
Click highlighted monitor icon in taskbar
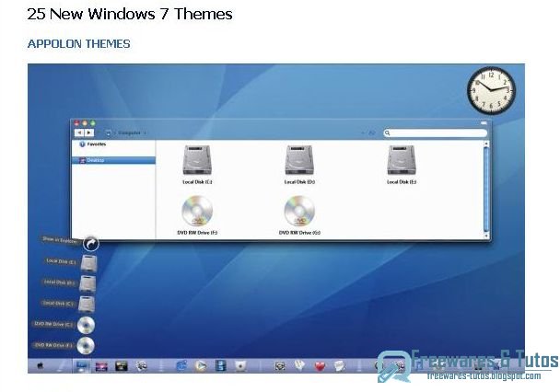[x=82, y=366]
